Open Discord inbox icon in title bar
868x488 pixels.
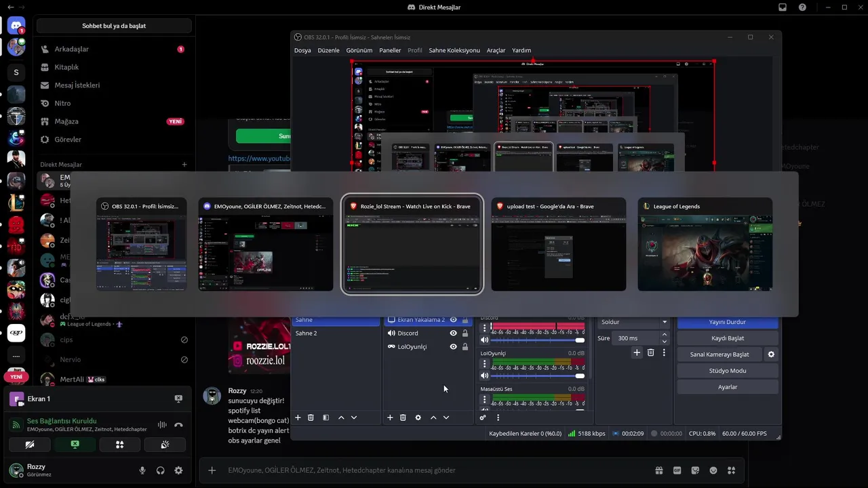pyautogui.click(x=783, y=7)
